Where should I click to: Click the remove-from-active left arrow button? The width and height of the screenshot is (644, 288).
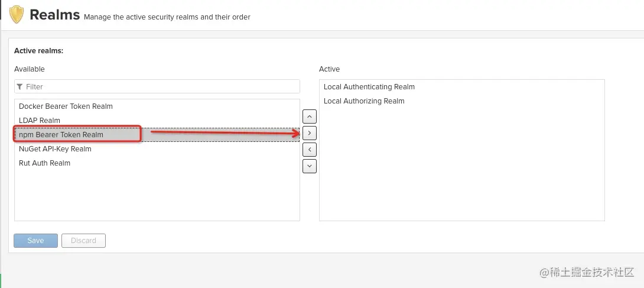point(309,150)
